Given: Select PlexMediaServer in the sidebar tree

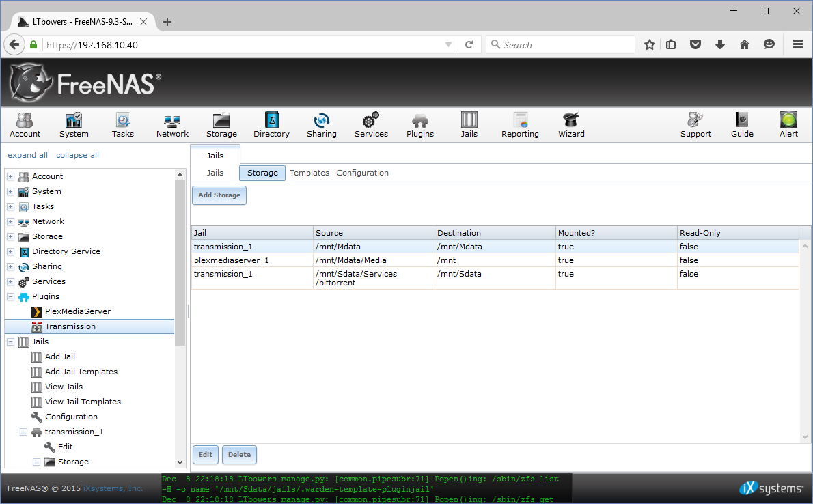Looking at the screenshot, I should [x=77, y=311].
